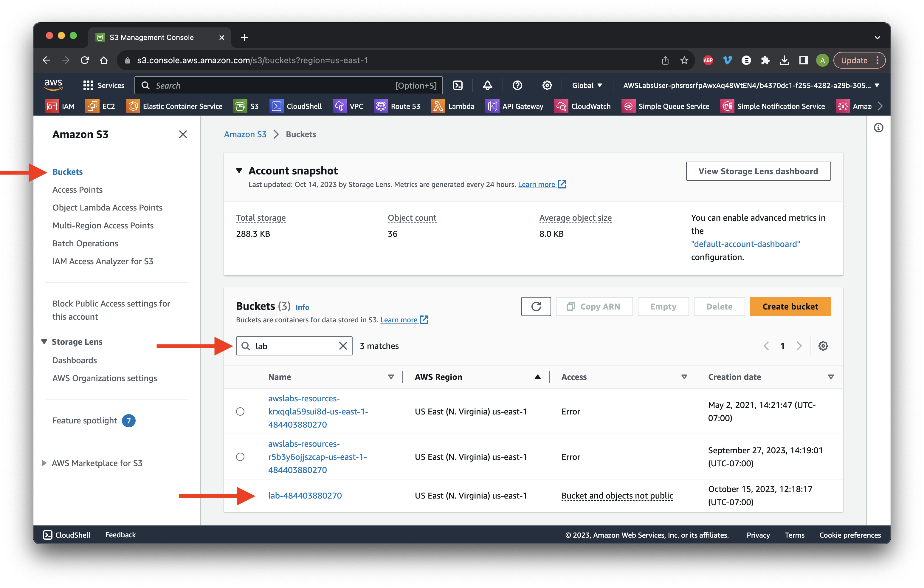Open the AWS support help icon
This screenshot has width=924, height=588.
tap(517, 85)
